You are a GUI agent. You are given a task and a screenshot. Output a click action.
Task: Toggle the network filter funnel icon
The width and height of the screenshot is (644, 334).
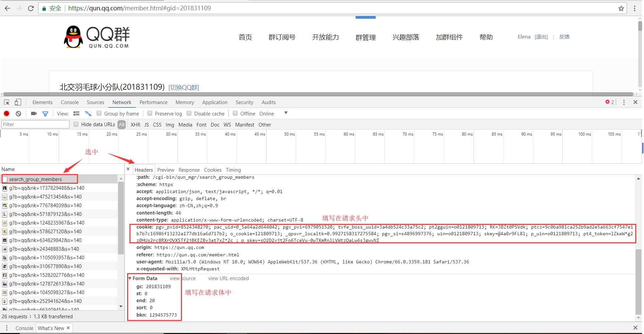[x=45, y=114]
